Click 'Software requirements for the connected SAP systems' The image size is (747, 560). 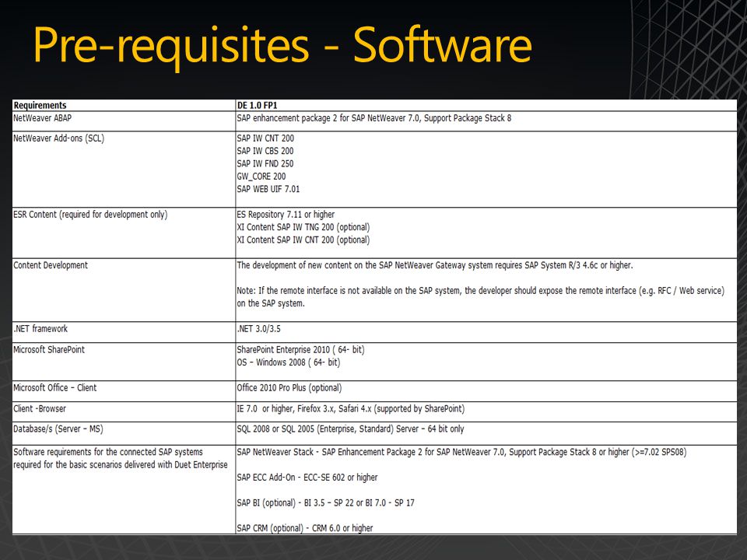click(108, 453)
